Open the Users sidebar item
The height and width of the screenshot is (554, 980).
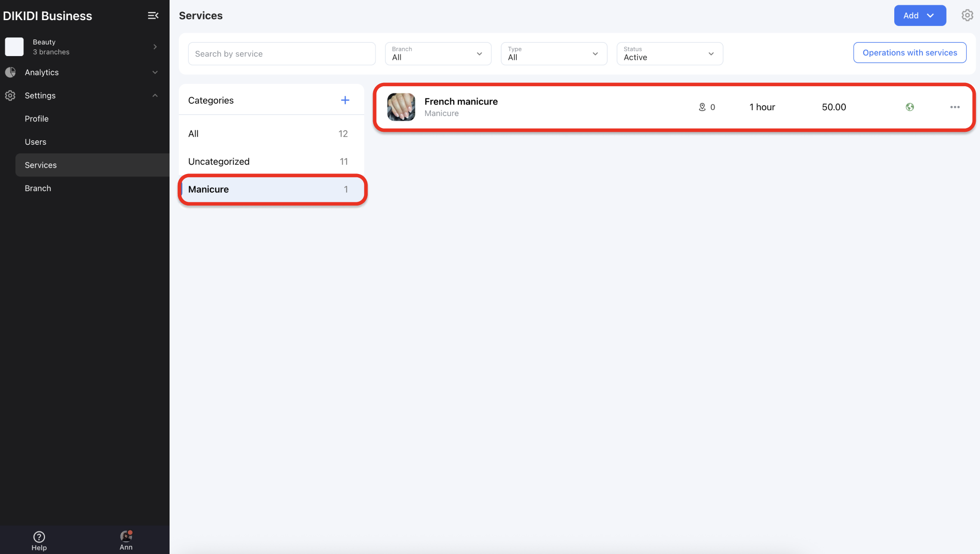coord(35,142)
